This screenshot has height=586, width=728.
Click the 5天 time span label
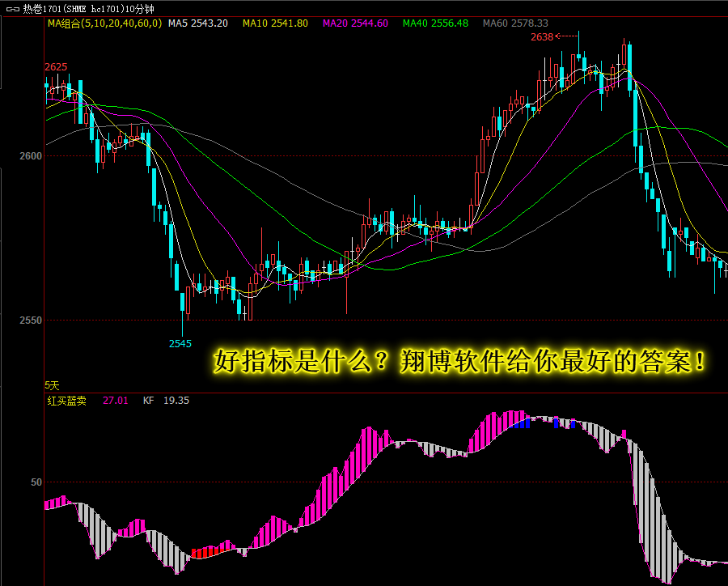52,385
